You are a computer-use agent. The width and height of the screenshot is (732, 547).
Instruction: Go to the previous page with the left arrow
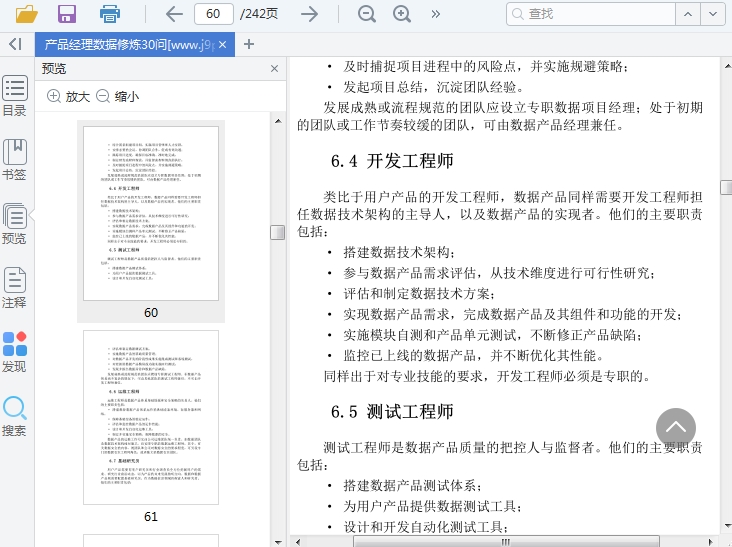174,14
